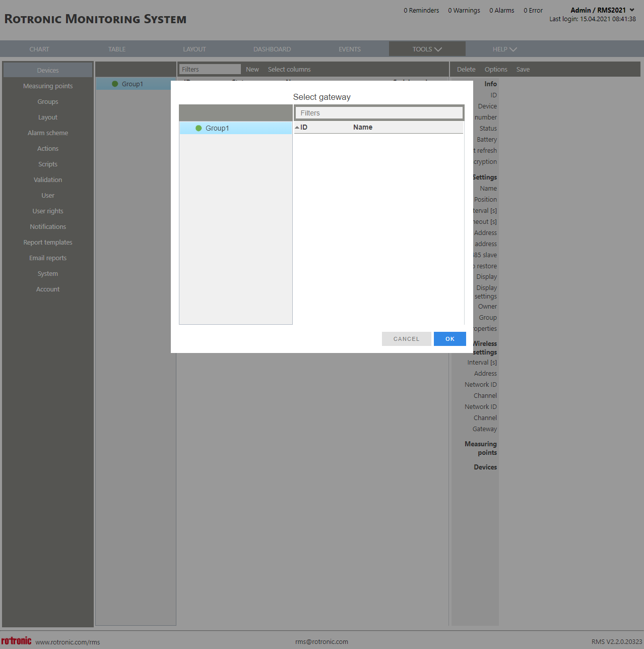Click Select columns in devices toolbar
The width and height of the screenshot is (644, 649).
point(289,69)
